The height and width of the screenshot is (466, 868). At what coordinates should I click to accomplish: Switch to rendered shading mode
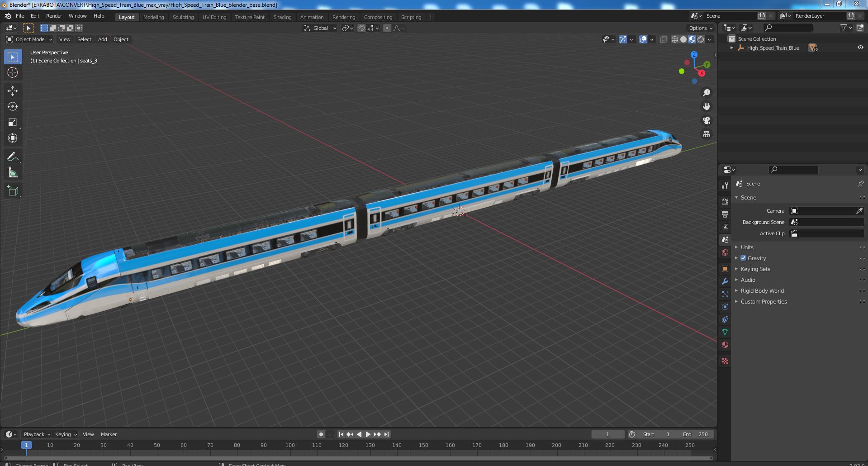click(701, 39)
